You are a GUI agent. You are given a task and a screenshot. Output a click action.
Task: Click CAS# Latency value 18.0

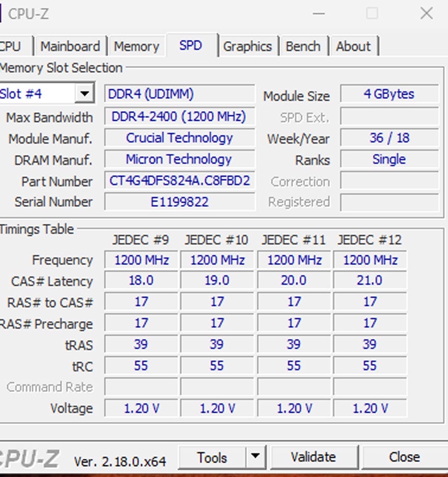click(x=141, y=280)
